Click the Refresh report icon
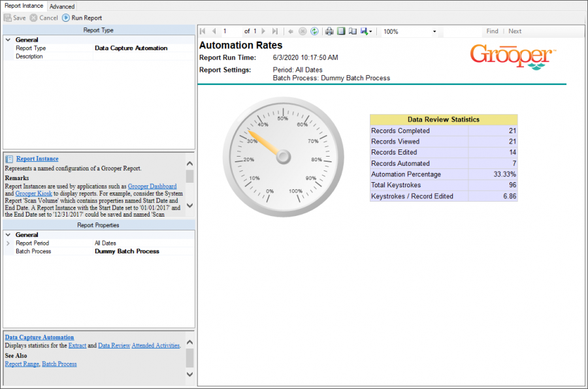Screen dimensions: 588x389 [x=314, y=31]
